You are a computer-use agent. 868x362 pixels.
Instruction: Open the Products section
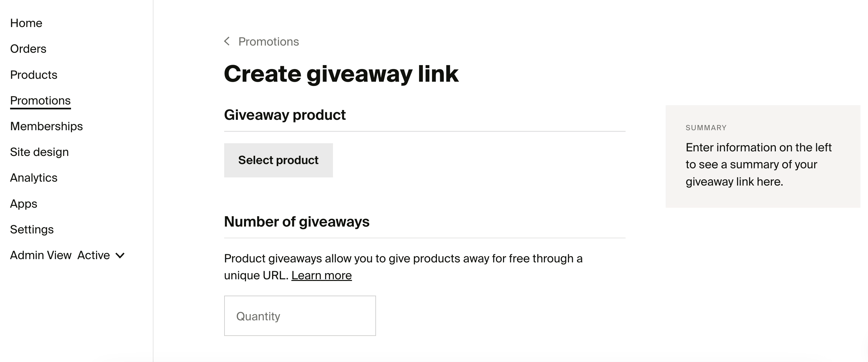34,75
